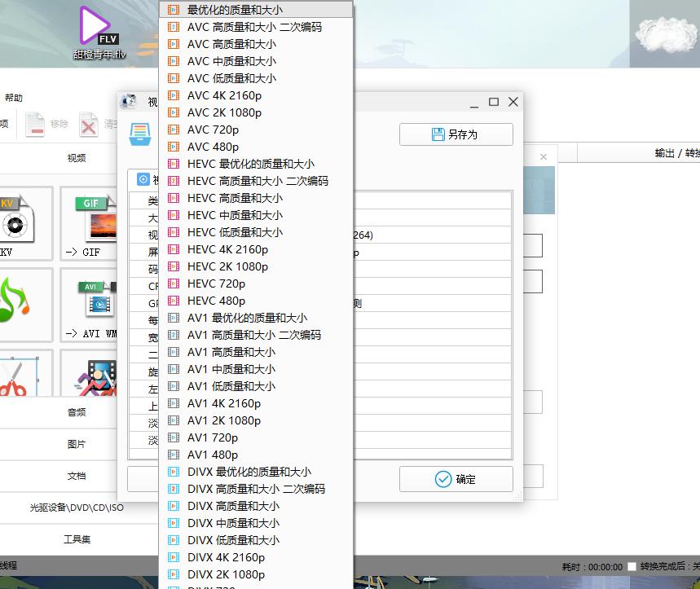Select AV1 高质量和大小 二次编码 preset
The height and width of the screenshot is (589, 700).
pos(256,335)
